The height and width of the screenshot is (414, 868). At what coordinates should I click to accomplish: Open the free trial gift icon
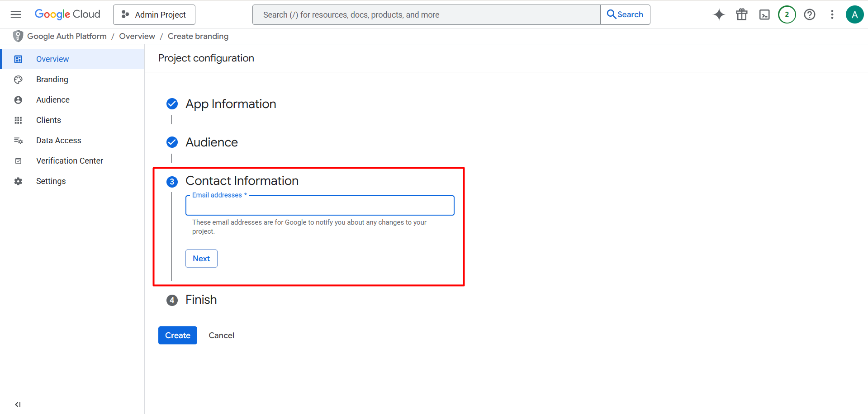point(742,14)
